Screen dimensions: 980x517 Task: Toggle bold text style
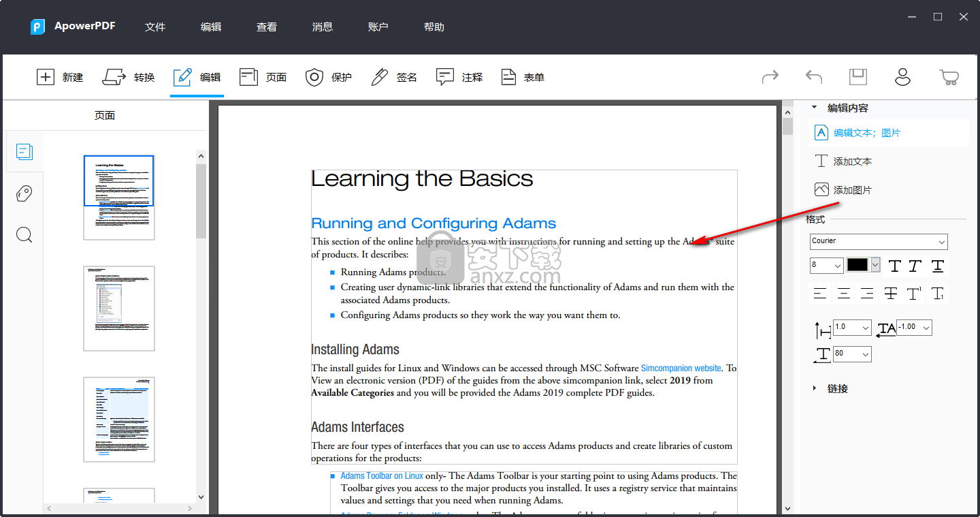click(x=895, y=266)
